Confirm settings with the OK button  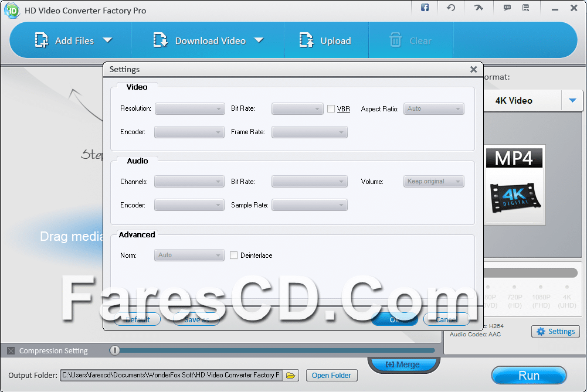pos(395,319)
